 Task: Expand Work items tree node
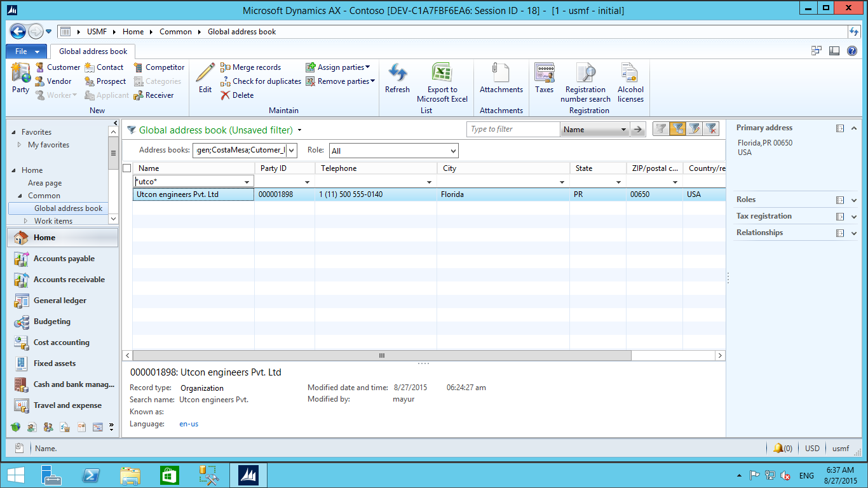click(x=26, y=221)
